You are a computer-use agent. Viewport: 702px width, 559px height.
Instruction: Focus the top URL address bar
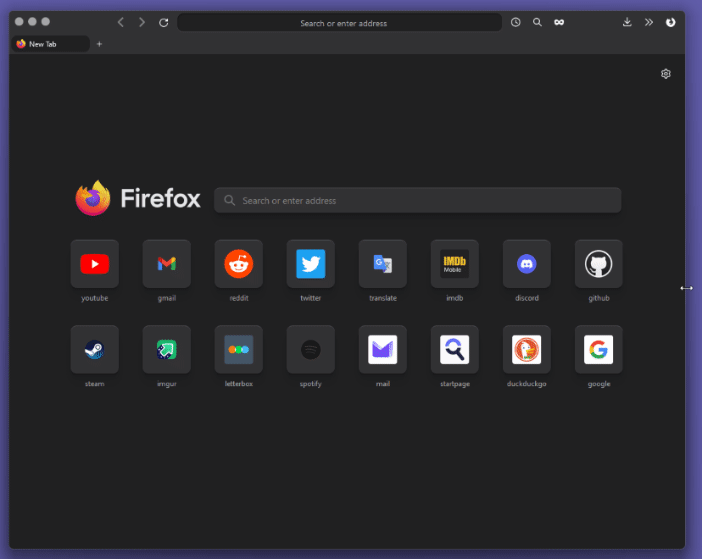tap(339, 23)
